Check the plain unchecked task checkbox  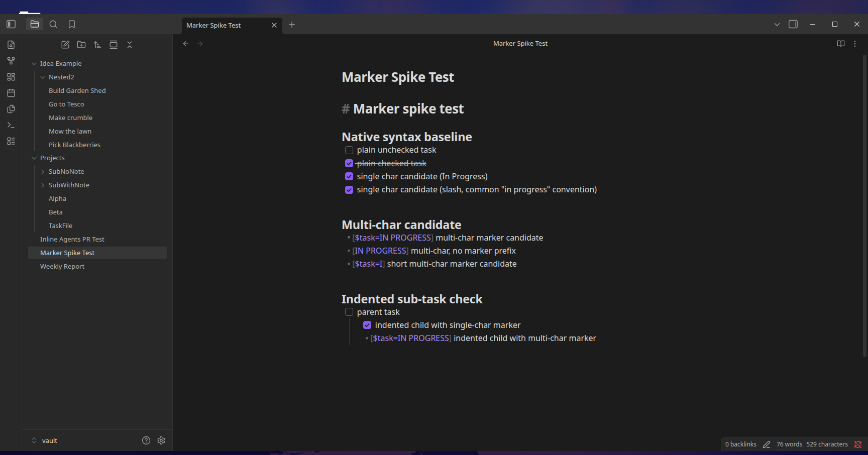(x=349, y=150)
